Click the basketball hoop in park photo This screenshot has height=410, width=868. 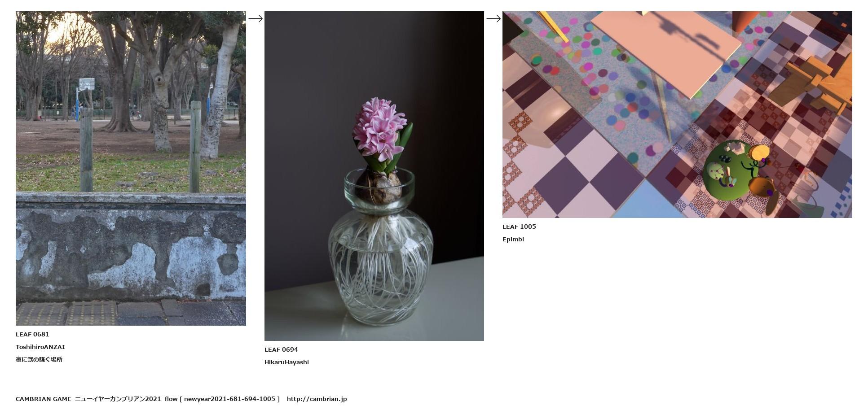tap(87, 84)
